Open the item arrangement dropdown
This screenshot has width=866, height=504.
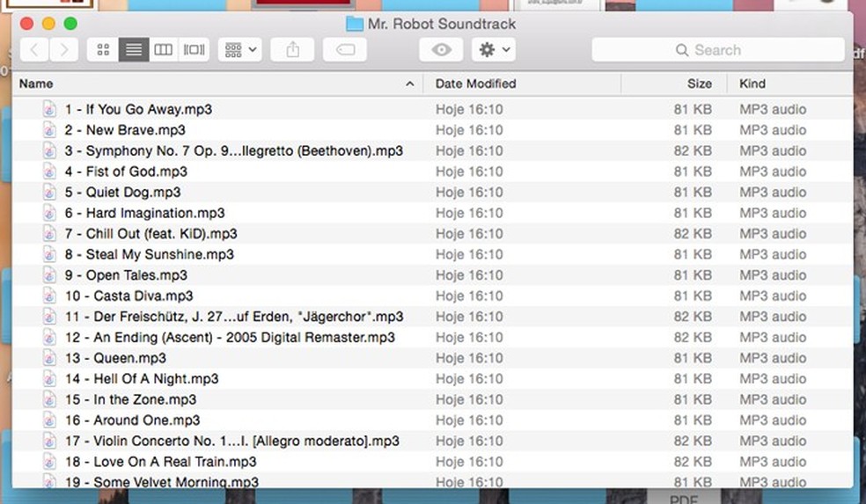click(x=239, y=50)
